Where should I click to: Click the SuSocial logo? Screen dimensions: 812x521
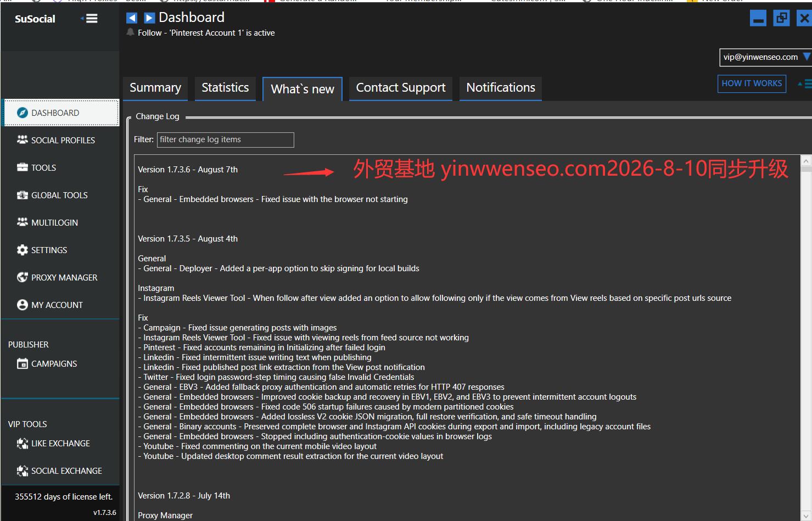(x=35, y=19)
